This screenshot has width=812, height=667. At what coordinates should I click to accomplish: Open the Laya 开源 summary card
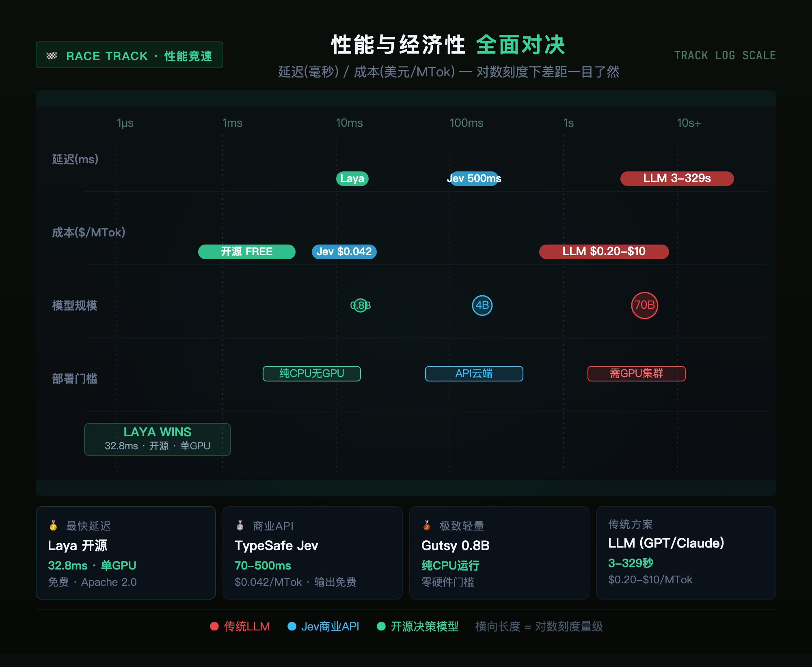click(x=126, y=552)
